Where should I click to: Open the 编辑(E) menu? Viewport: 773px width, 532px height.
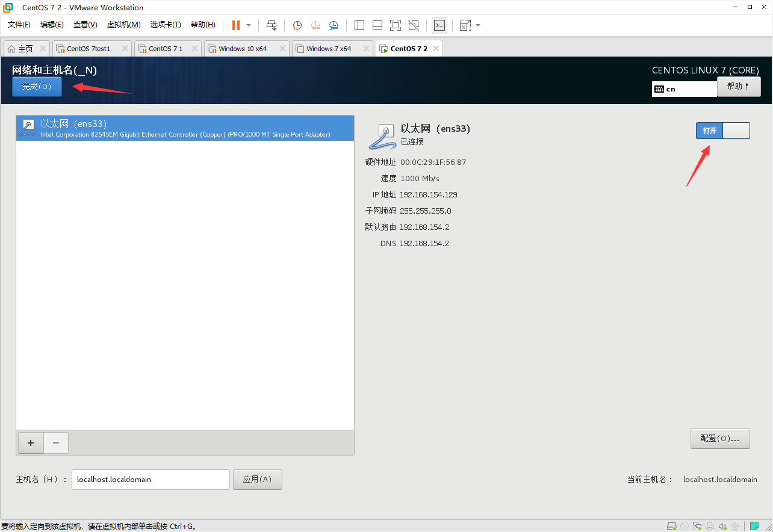pyautogui.click(x=52, y=25)
